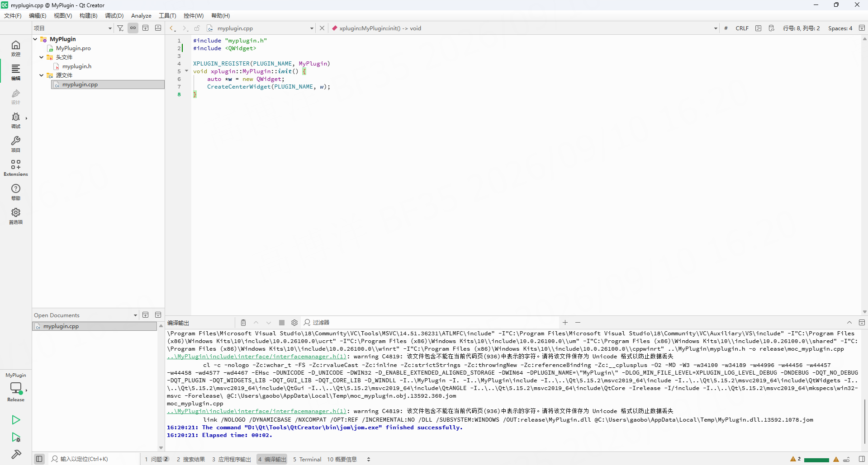Close the Open Documents panel
The height and width of the screenshot is (465, 868).
point(158,315)
